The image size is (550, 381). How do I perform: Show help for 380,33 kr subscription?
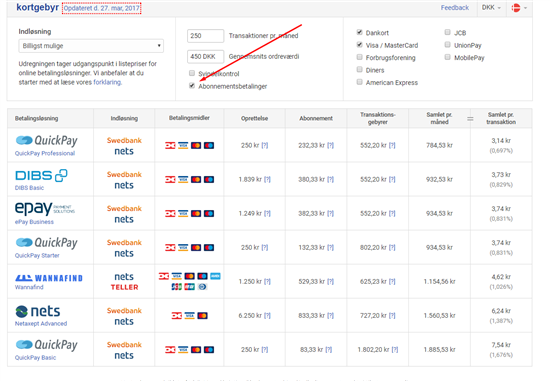click(x=330, y=179)
